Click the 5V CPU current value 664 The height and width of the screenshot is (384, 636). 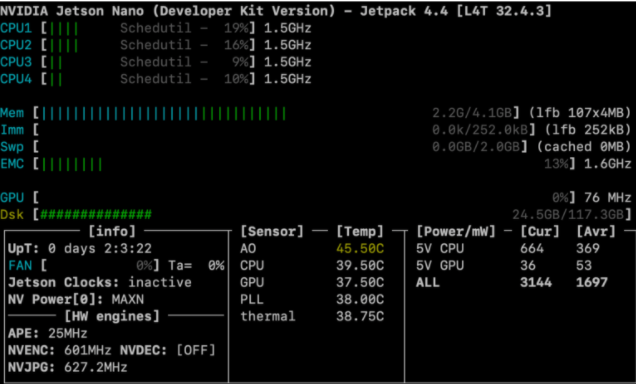532,248
